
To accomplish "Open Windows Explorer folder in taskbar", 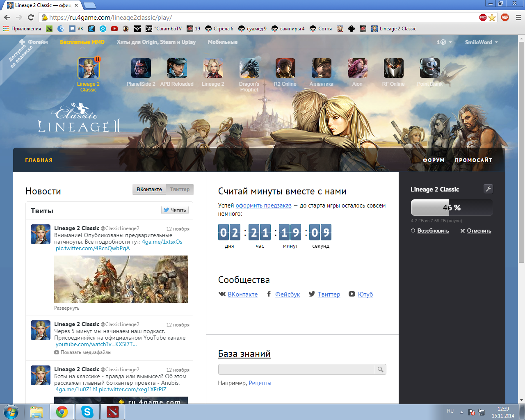I will (x=37, y=412).
